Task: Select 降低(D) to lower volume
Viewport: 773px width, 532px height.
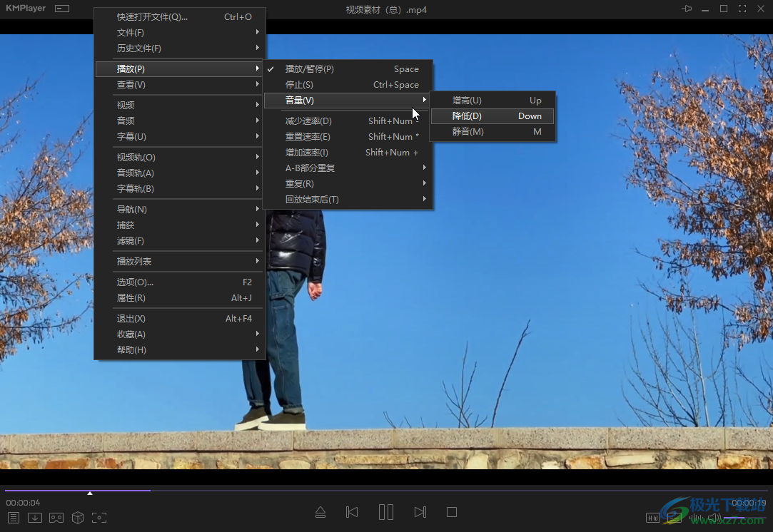Action: [x=493, y=116]
